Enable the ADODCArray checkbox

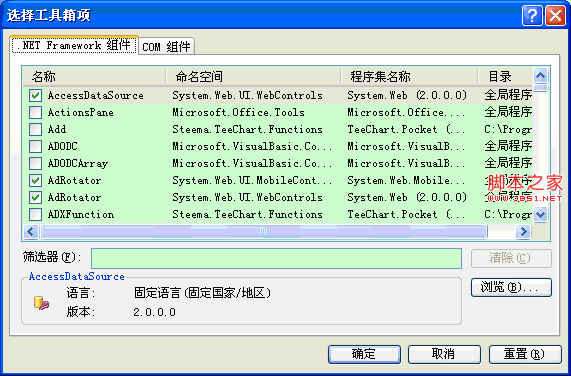(35, 163)
